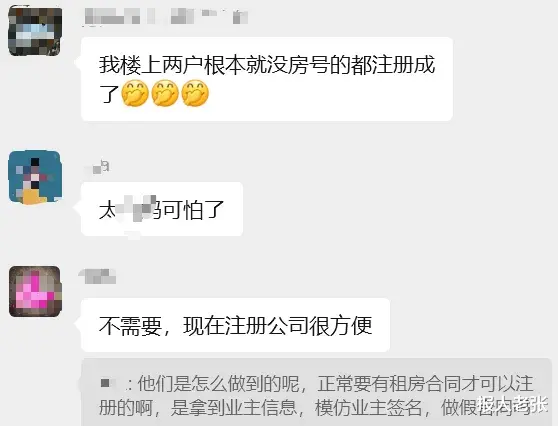Image resolution: width=558 pixels, height=426 pixels.
Task: Open the blue avatar beside the 可怕了 message
Action: [35, 177]
